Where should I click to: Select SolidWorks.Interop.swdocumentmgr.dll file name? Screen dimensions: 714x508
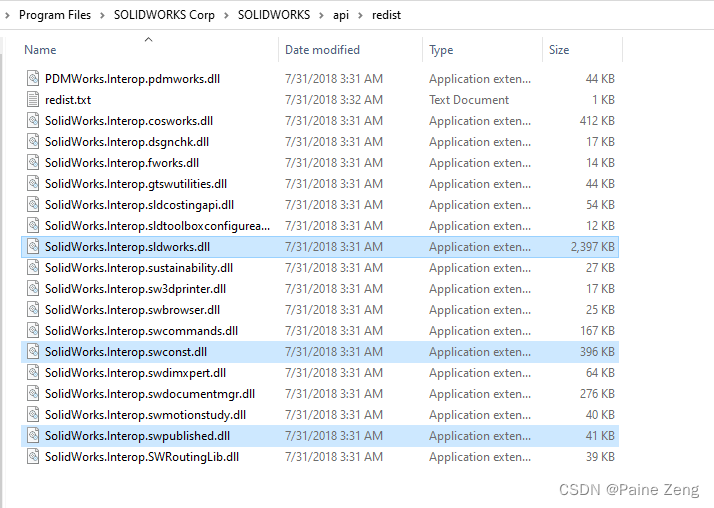click(150, 393)
